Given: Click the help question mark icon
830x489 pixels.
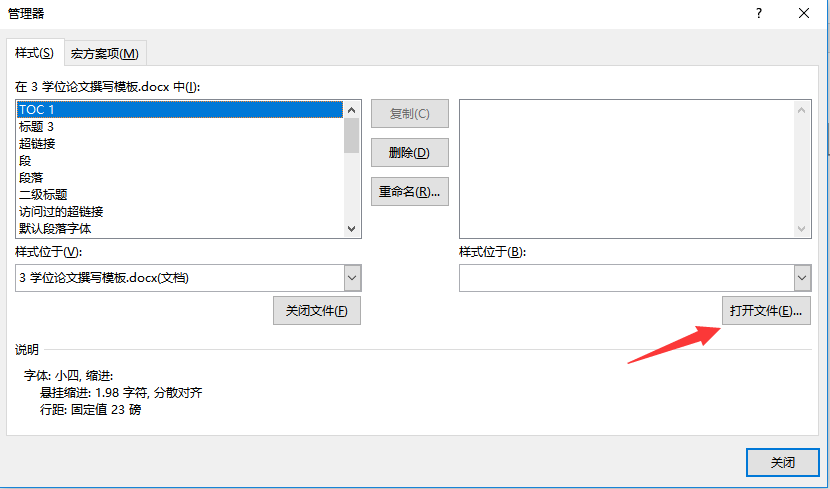Looking at the screenshot, I should (759, 14).
